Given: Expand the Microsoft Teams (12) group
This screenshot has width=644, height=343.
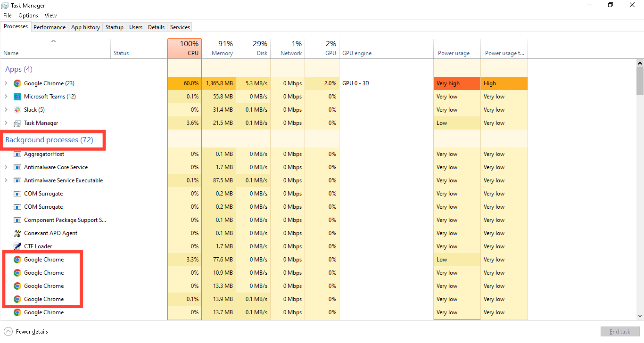Looking at the screenshot, I should pyautogui.click(x=6, y=97).
